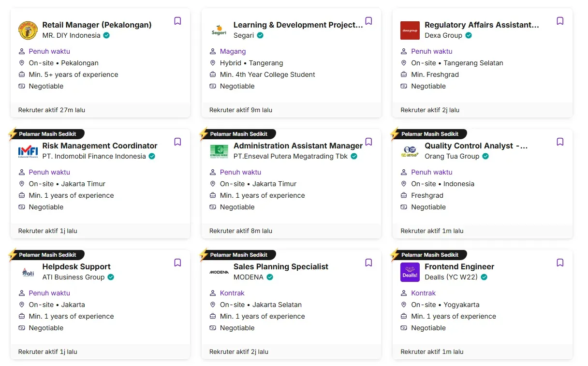The width and height of the screenshot is (588, 366).
Task: Click verified badge next to Orang Tua Group
Action: (x=485, y=156)
